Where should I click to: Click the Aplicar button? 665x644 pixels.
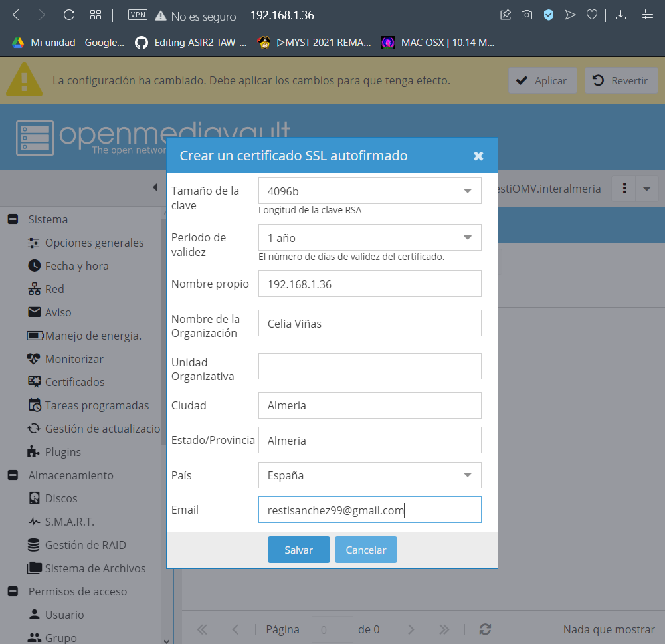(543, 80)
